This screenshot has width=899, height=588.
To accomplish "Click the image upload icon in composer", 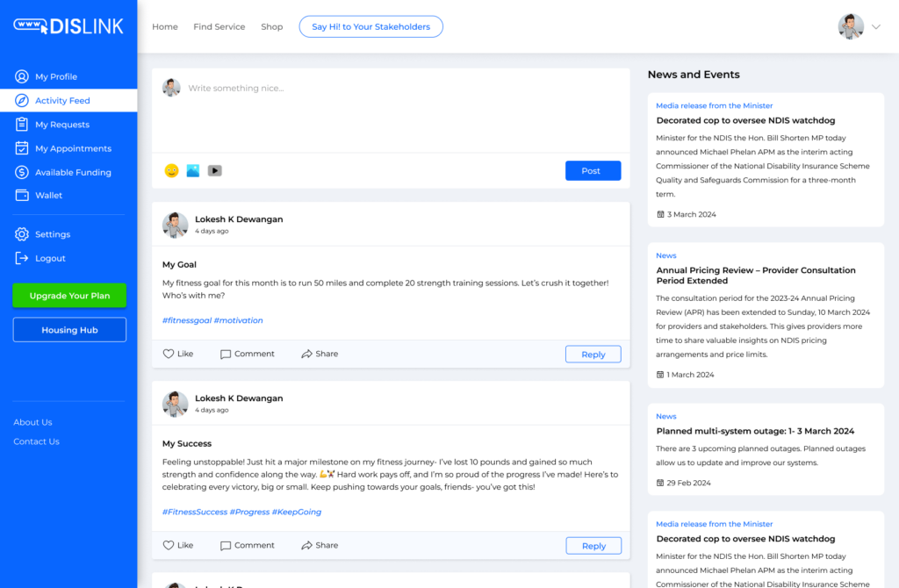I will pyautogui.click(x=193, y=171).
